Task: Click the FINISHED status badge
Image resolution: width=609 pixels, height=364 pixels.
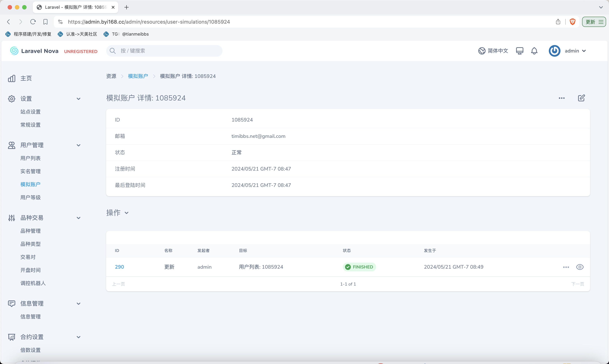Action: [359, 267]
